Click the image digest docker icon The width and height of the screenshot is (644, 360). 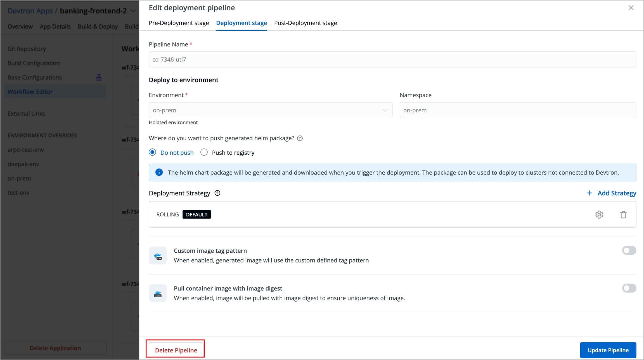(x=158, y=293)
